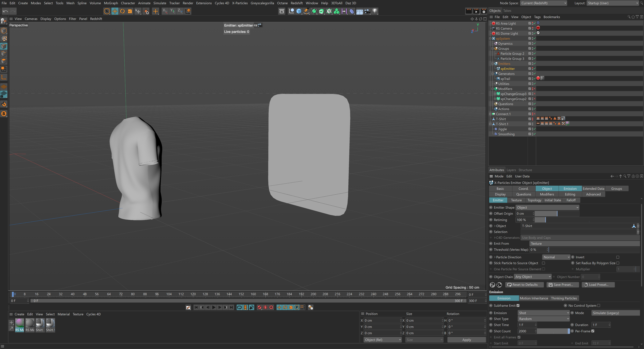Open the Emission Shot dropdown

(x=544, y=313)
